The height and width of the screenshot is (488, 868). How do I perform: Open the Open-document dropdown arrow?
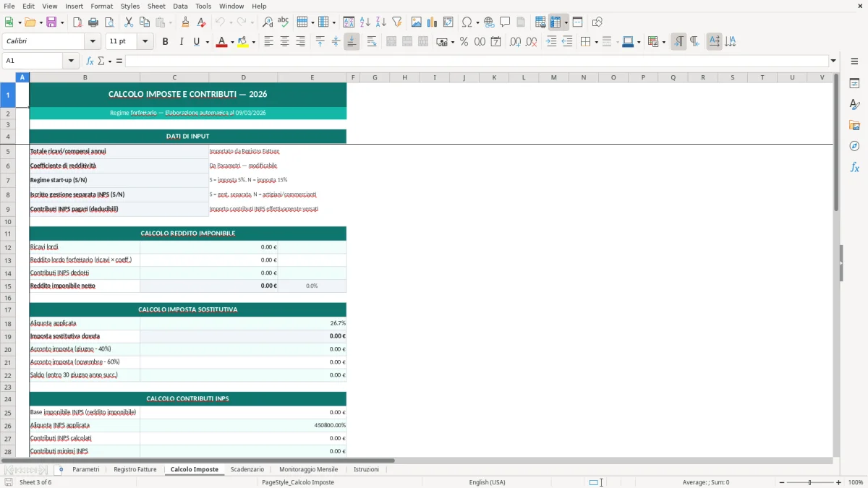click(x=41, y=22)
